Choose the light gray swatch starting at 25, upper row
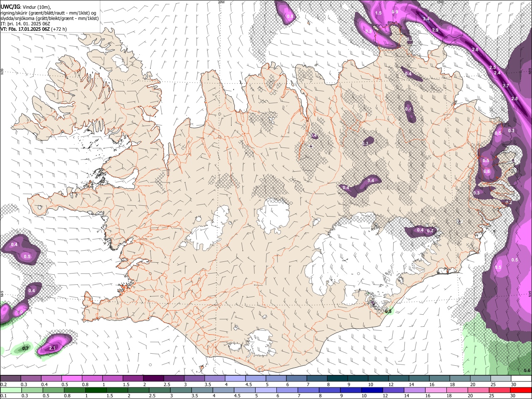This screenshot has height=399, width=532. (x=500, y=379)
